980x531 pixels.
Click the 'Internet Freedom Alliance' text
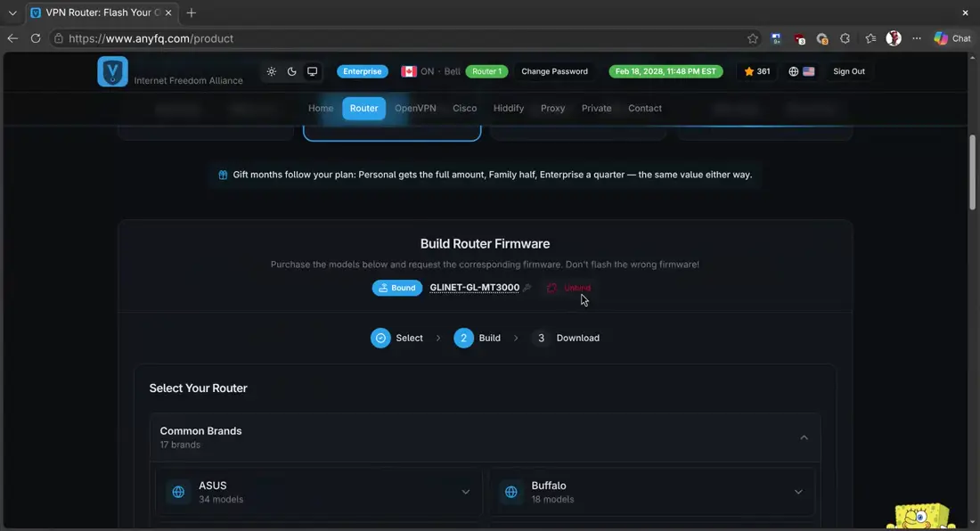188,80
